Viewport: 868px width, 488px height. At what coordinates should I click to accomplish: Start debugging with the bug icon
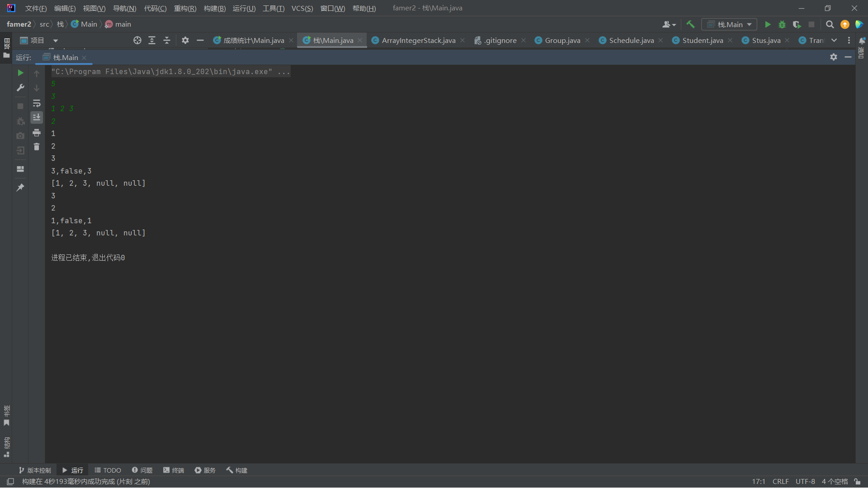[782, 24]
